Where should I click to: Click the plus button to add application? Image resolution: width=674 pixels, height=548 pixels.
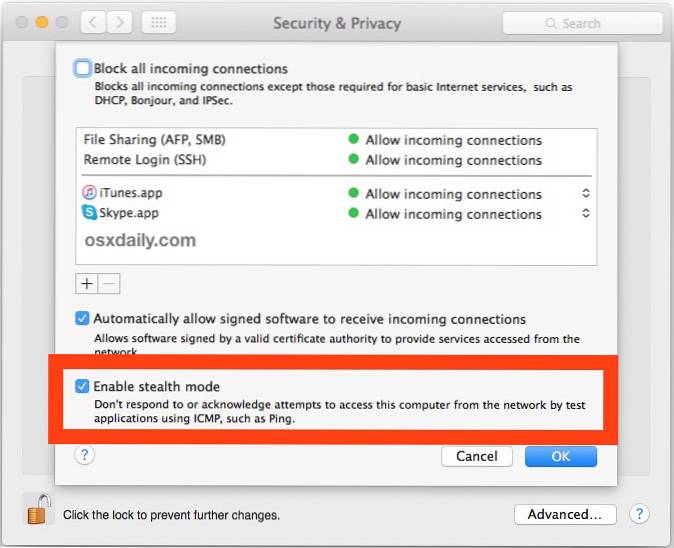87,284
